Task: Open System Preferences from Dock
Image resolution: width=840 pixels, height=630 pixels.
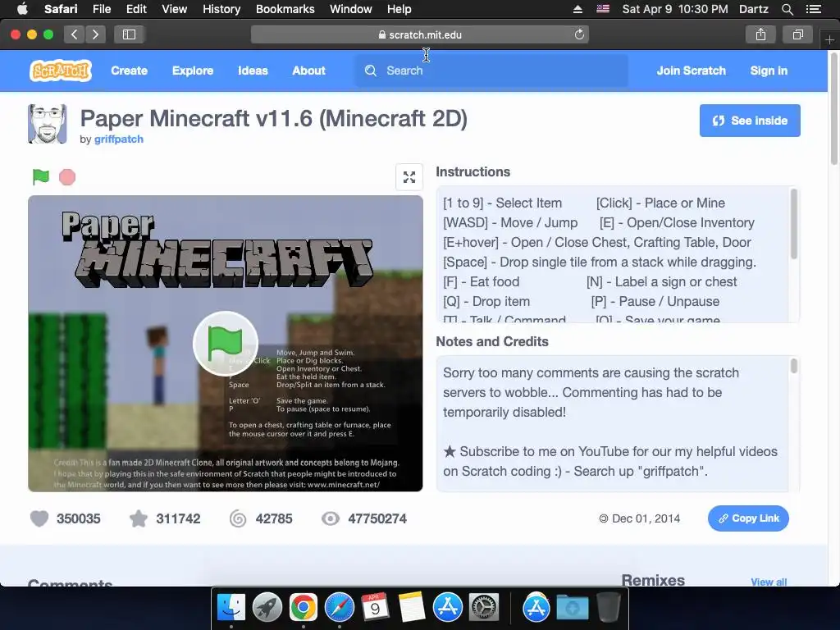Action: click(x=484, y=607)
